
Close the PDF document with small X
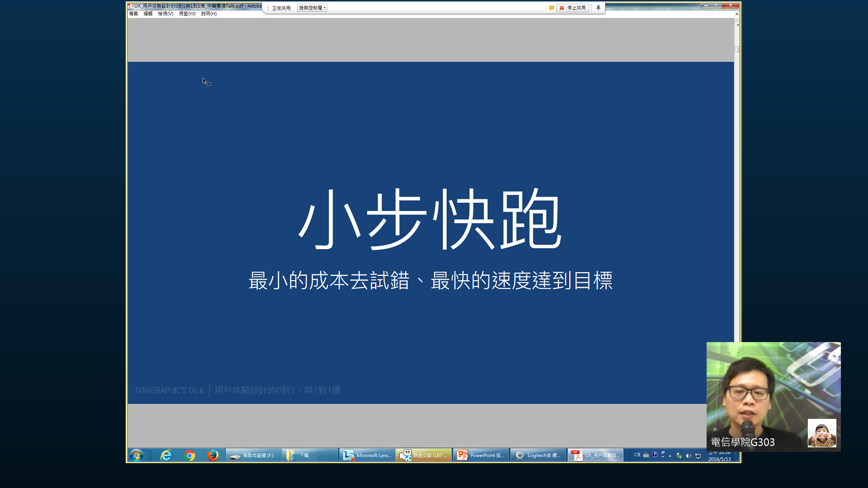pyautogui.click(x=736, y=14)
